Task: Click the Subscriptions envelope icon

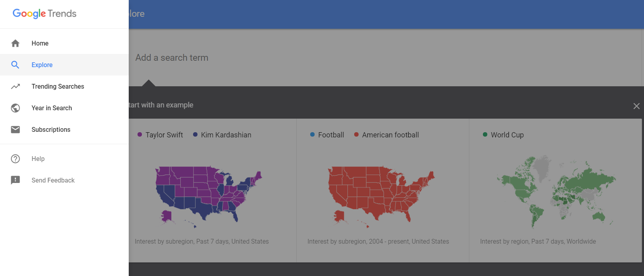Action: 15,129
